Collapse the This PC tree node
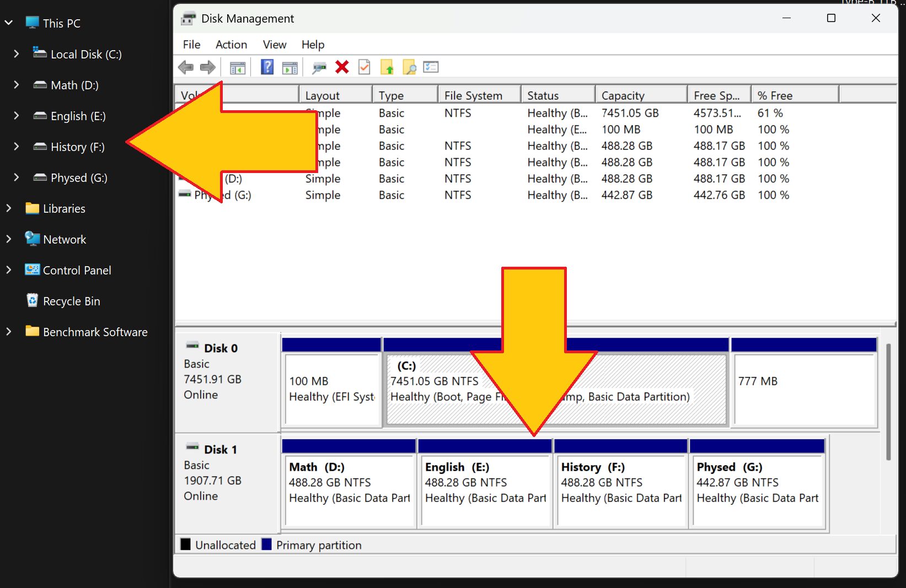Viewport: 906px width, 588px height. coord(9,23)
